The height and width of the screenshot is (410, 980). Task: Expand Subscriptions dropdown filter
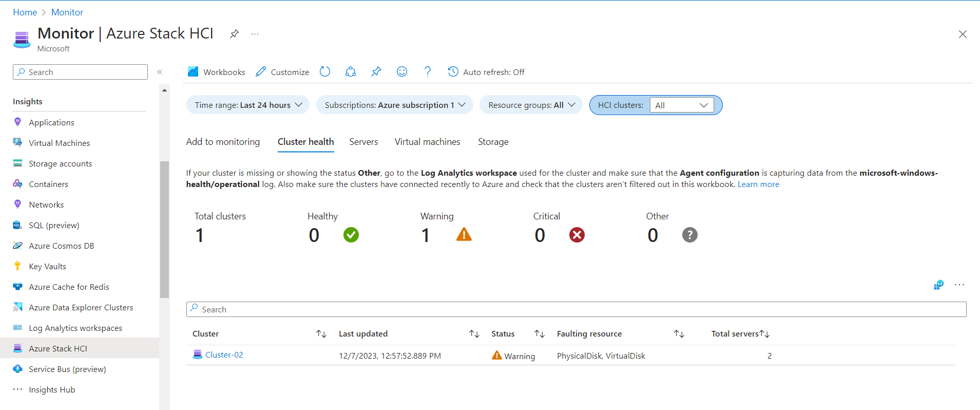point(395,105)
